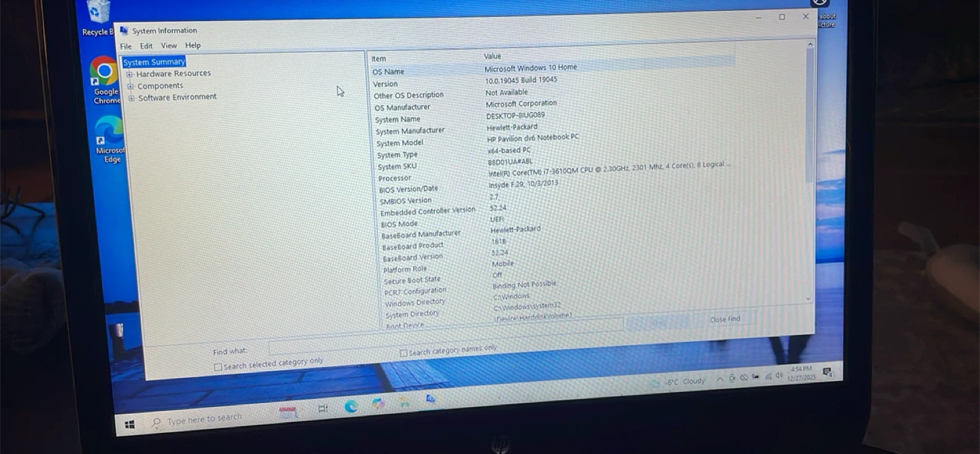Click the network Wi-Fi tray icon
The image size is (980, 454).
tap(768, 376)
